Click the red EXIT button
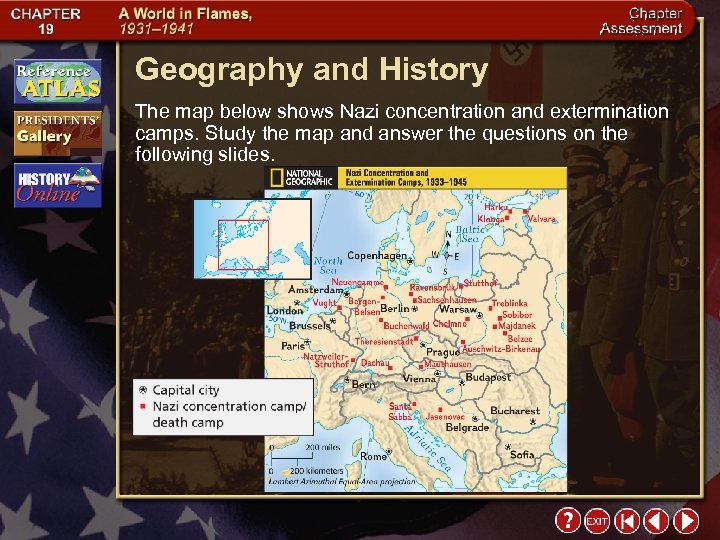The width and height of the screenshot is (720, 540). (597, 521)
